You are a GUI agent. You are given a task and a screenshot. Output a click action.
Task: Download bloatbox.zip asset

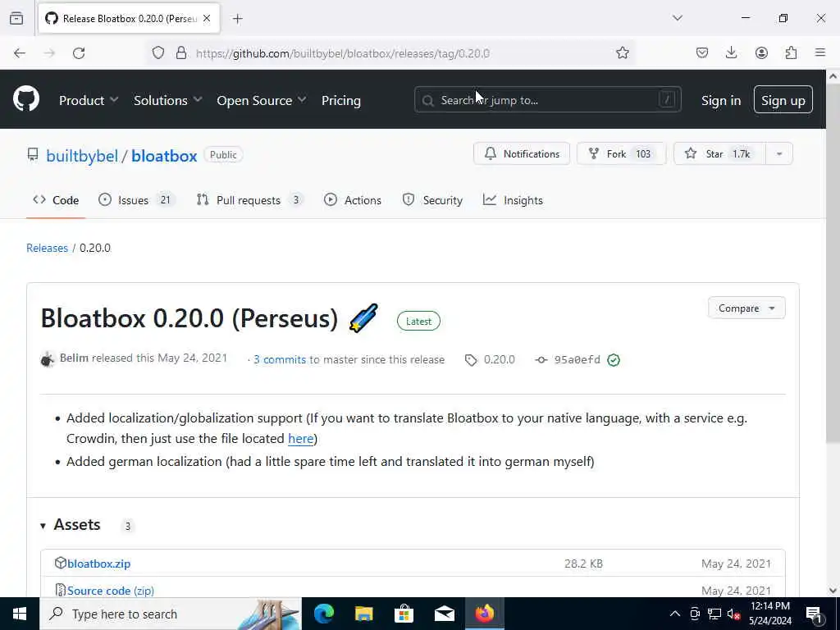pos(98,564)
